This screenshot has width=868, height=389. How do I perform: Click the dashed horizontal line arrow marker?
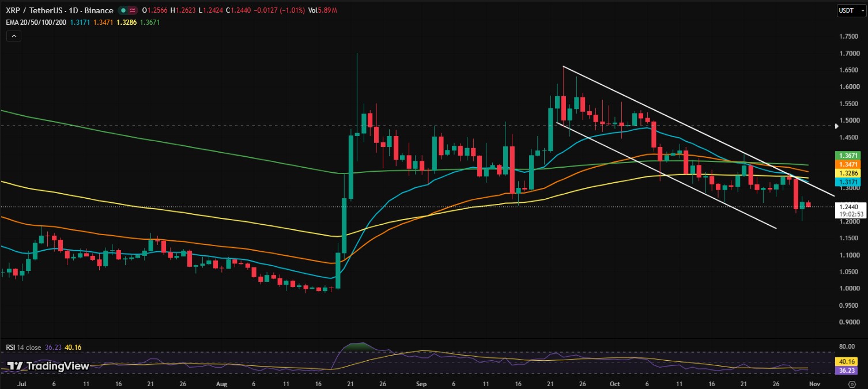click(x=836, y=125)
